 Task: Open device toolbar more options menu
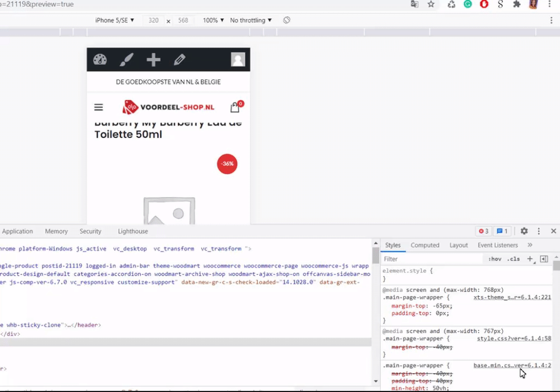[552, 20]
